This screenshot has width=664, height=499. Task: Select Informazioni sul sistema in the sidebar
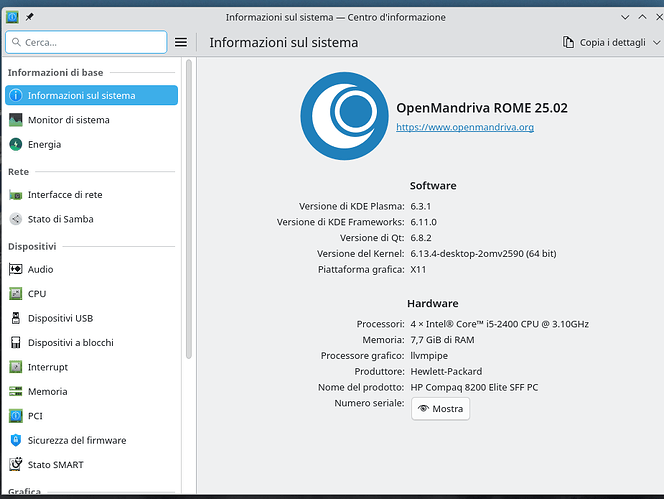coord(91,95)
